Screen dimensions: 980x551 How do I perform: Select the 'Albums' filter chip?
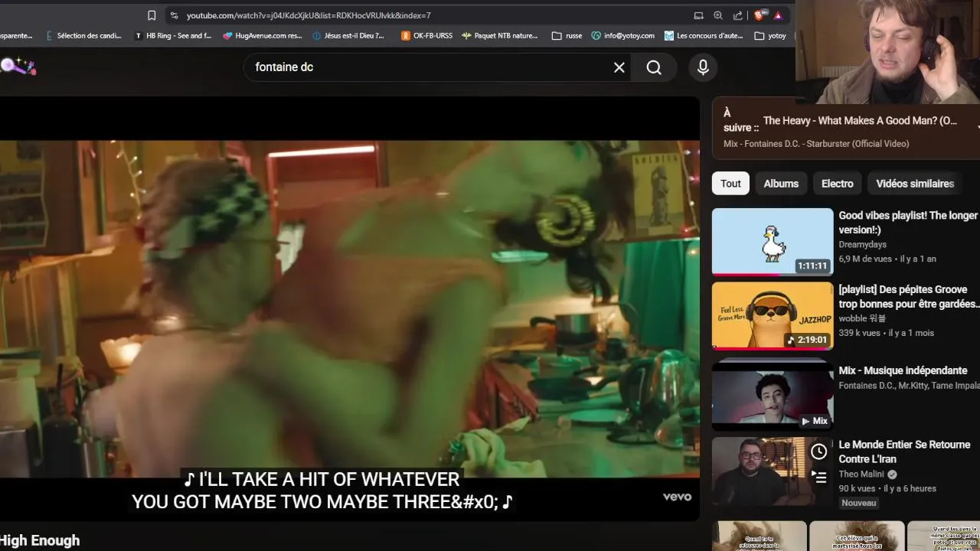click(781, 184)
